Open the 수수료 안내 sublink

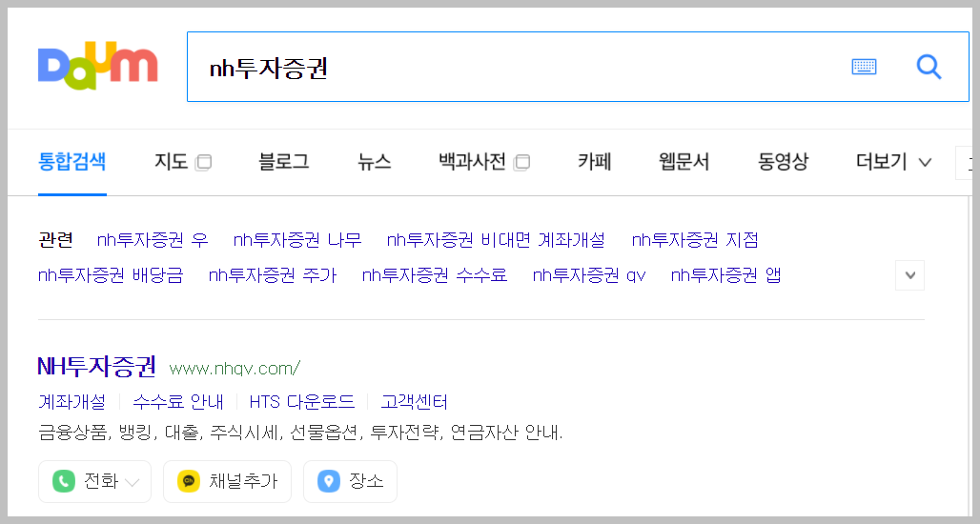click(178, 402)
